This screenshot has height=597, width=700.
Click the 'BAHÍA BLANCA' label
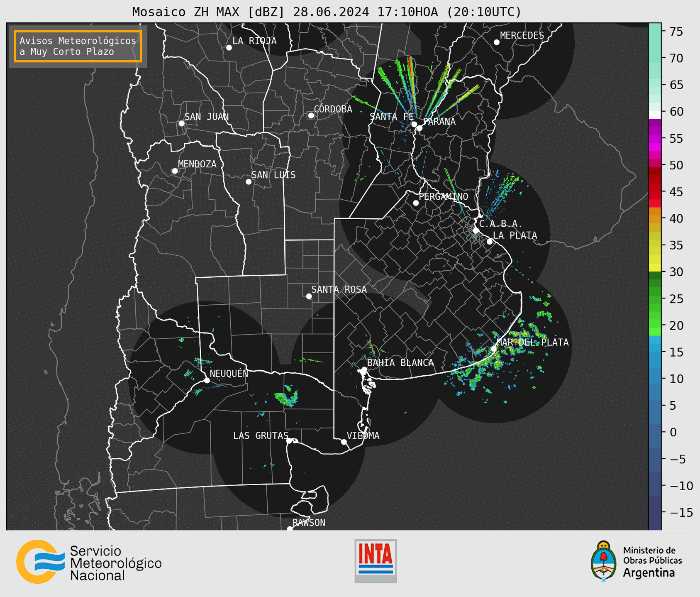click(x=400, y=363)
